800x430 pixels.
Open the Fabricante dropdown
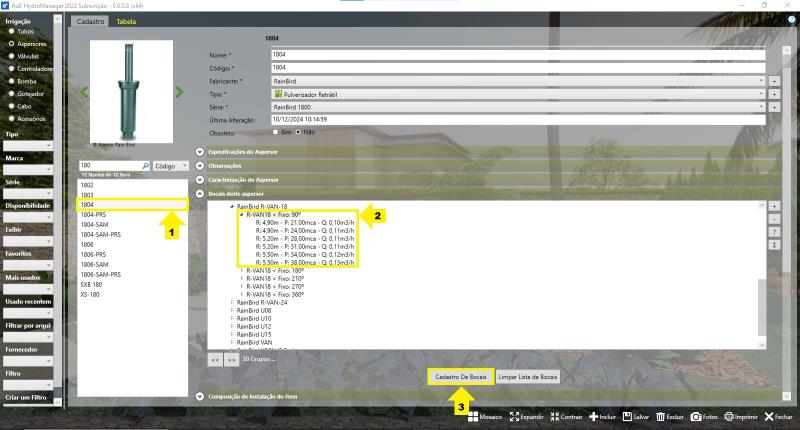760,81
